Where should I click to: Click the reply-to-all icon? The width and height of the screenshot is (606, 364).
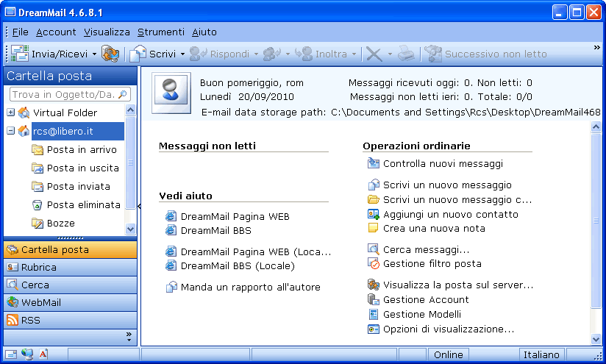[x=272, y=54]
